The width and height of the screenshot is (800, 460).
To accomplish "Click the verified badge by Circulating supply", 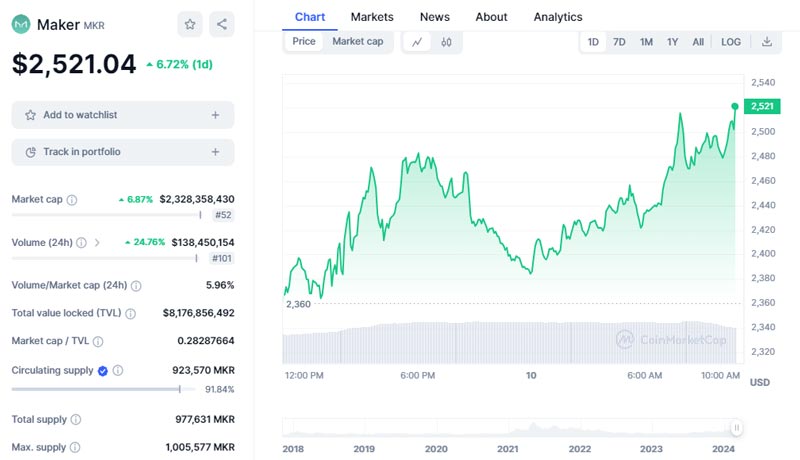I will [103, 371].
